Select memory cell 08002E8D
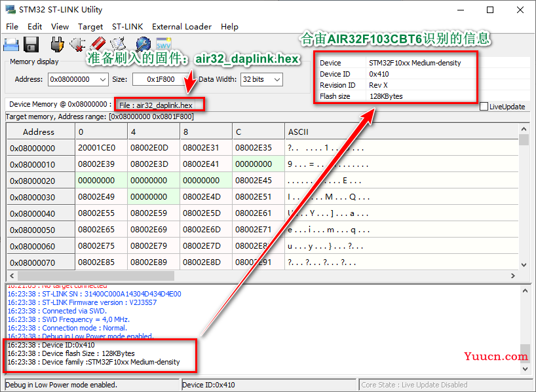The width and height of the screenshot is (536, 392). pos(206,262)
